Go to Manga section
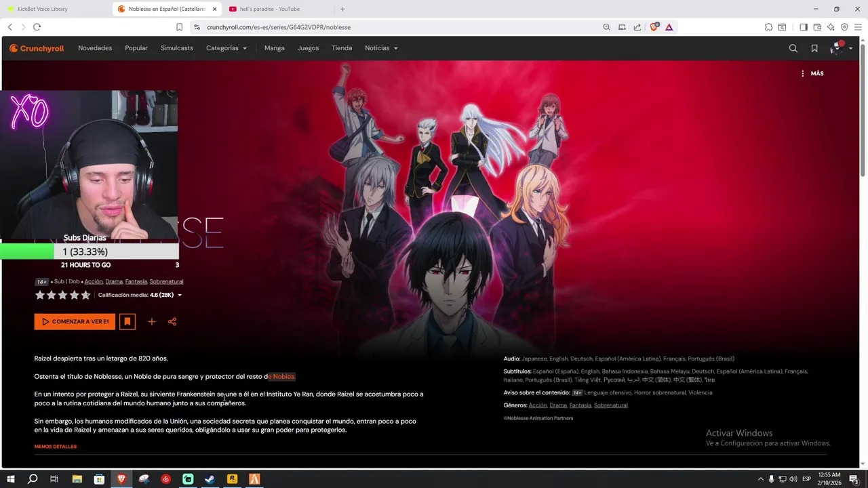Image resolution: width=868 pixels, height=488 pixels. tap(275, 48)
